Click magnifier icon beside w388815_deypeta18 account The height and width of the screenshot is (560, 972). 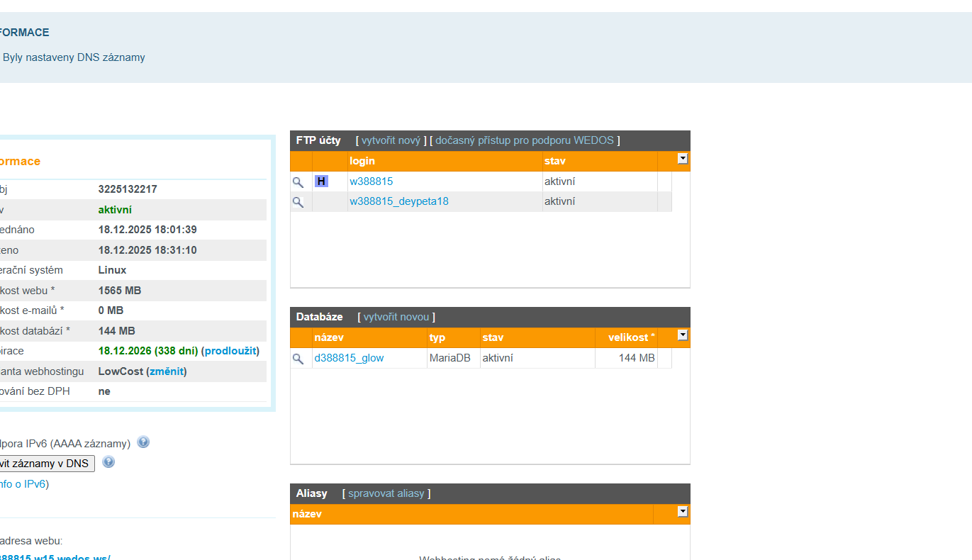298,202
